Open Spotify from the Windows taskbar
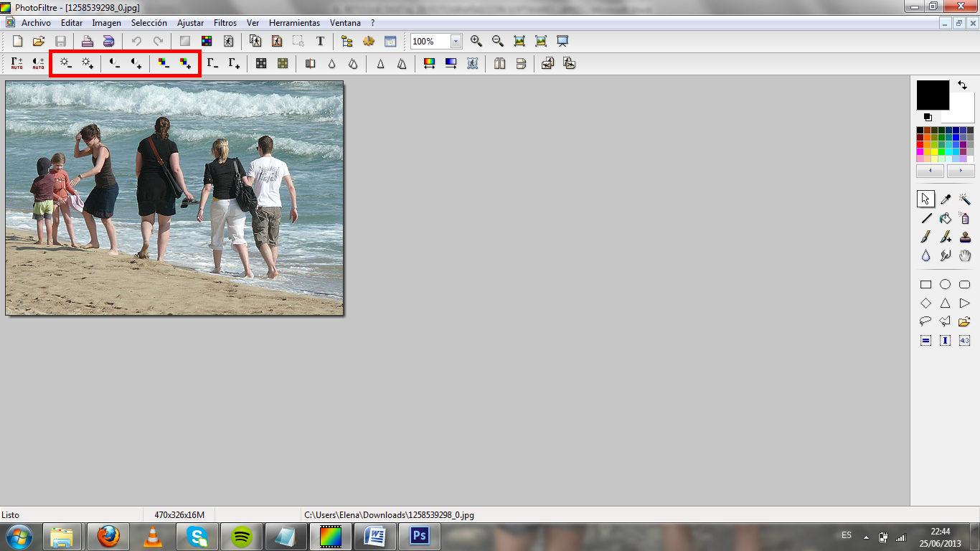The width and height of the screenshot is (980, 551). click(242, 536)
